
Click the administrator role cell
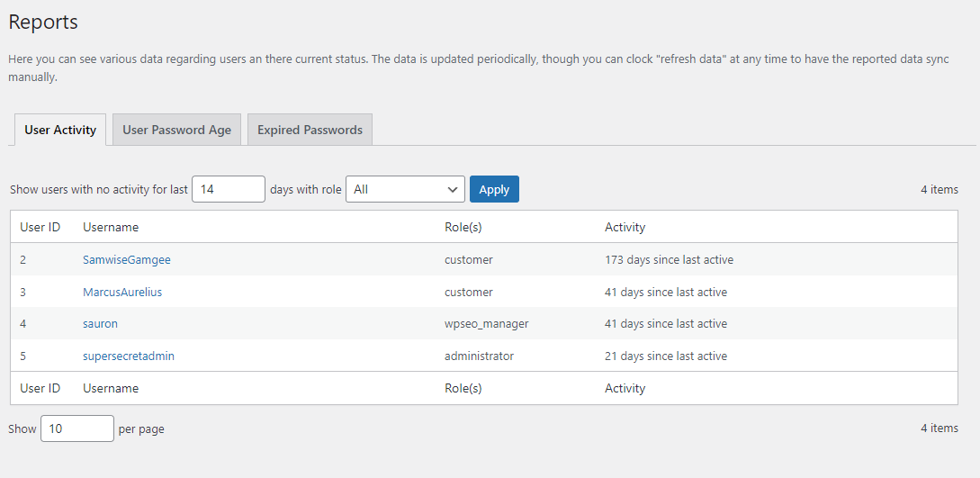tap(480, 356)
